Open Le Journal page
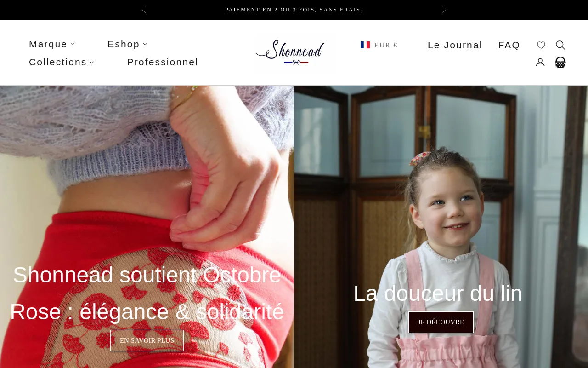This screenshot has width=588, height=368. click(455, 45)
